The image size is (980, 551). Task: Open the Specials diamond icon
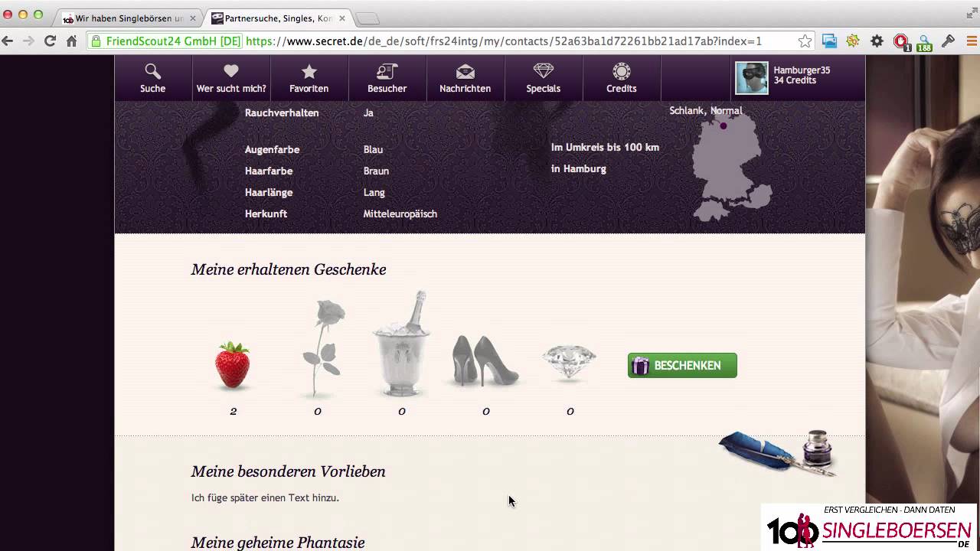[544, 71]
